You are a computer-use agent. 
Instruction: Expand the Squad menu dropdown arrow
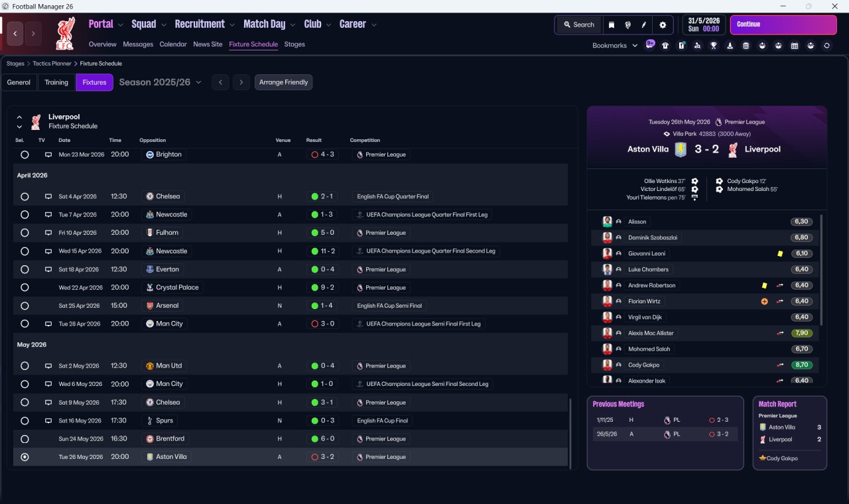[x=164, y=25]
